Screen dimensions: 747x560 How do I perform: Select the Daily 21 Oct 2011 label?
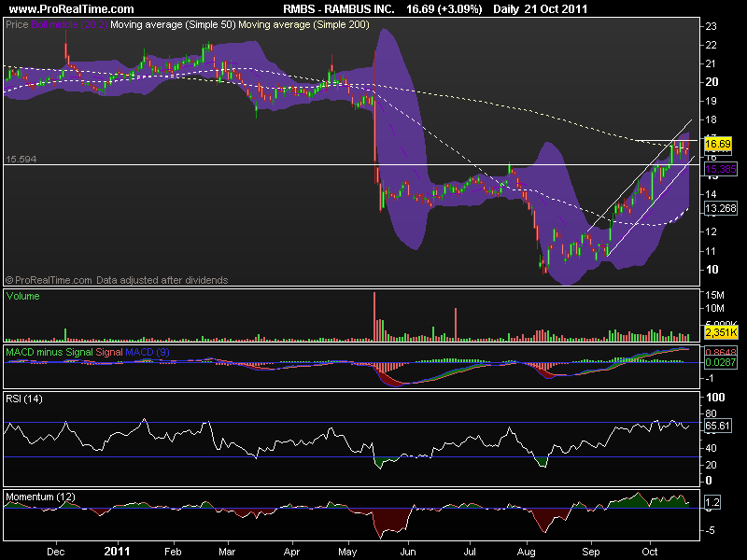coord(541,8)
